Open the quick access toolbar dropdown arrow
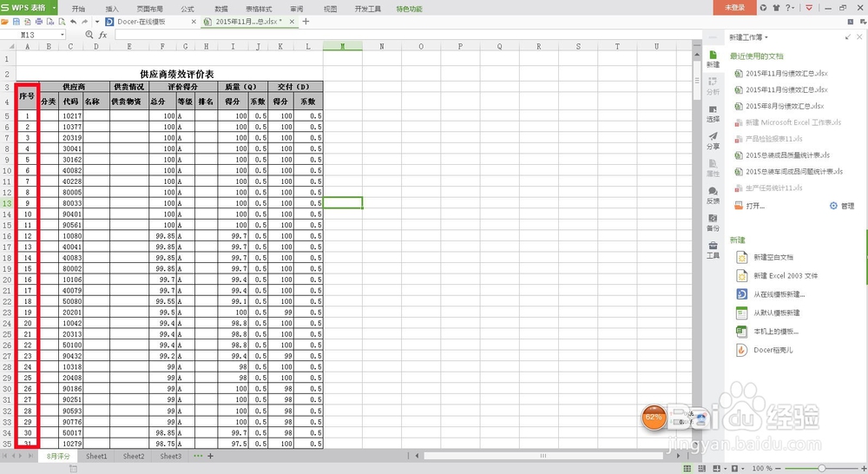The height and width of the screenshot is (474, 868). [x=97, y=22]
